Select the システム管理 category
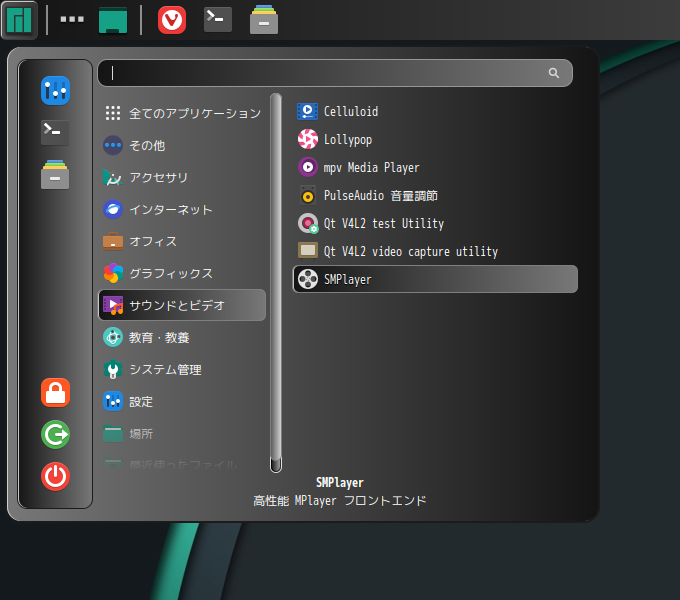The image size is (680, 600). [x=182, y=369]
